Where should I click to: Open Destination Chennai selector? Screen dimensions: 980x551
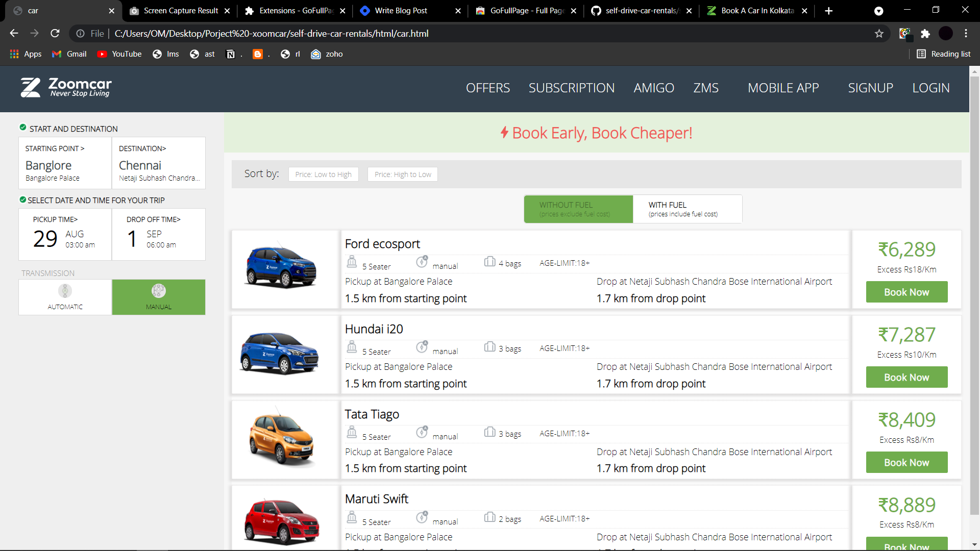(x=159, y=163)
